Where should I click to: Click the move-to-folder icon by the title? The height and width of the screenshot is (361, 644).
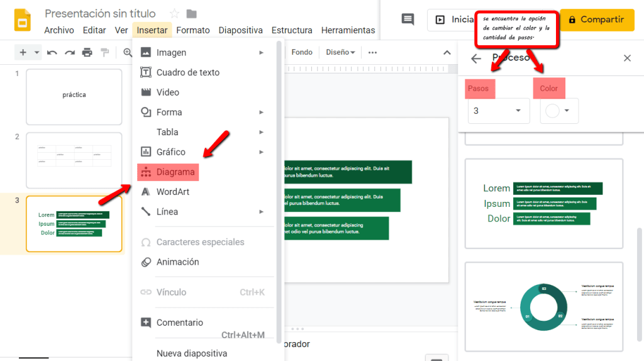tap(192, 14)
